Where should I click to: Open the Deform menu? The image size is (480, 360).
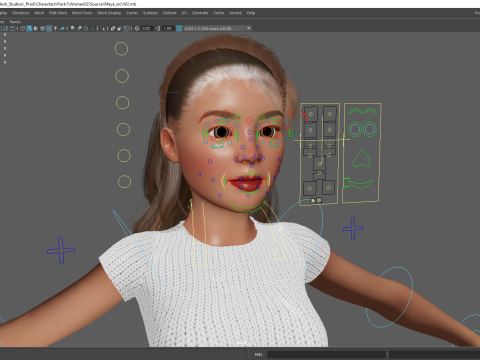coord(169,13)
